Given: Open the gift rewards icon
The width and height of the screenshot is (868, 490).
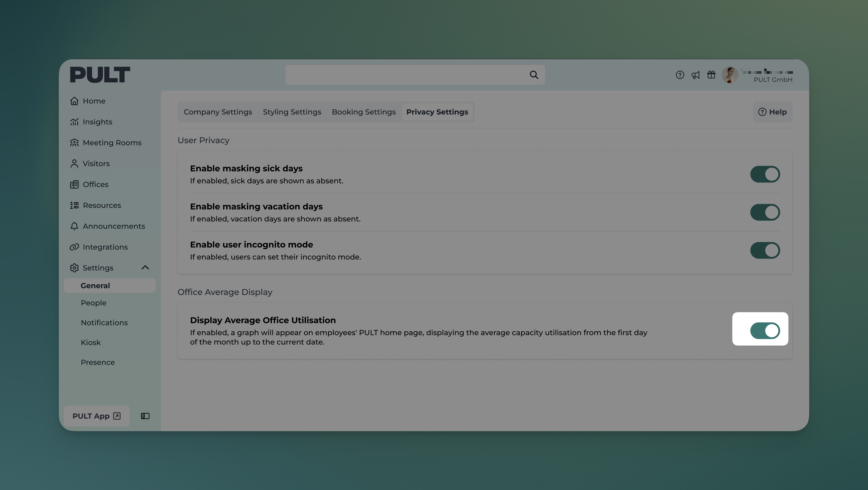Looking at the screenshot, I should (711, 75).
